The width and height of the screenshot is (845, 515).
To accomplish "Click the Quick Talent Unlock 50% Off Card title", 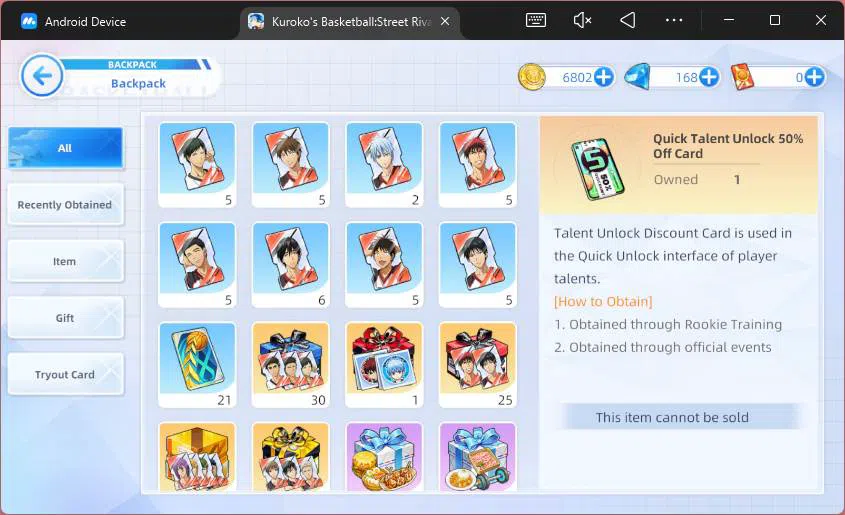I will pos(728,146).
